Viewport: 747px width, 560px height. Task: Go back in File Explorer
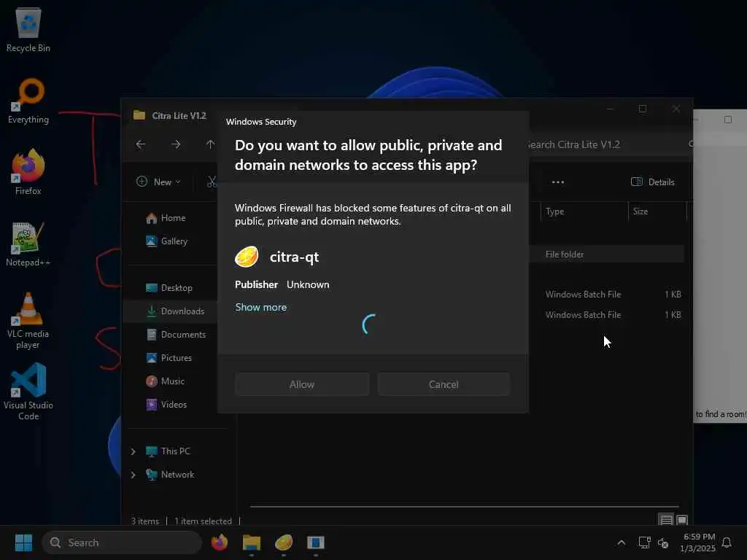tap(141, 144)
